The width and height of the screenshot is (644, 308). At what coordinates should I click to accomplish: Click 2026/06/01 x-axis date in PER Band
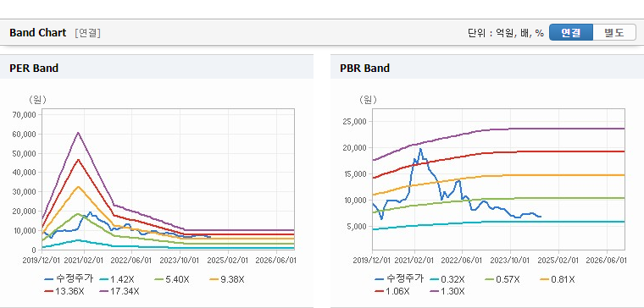[x=276, y=260]
